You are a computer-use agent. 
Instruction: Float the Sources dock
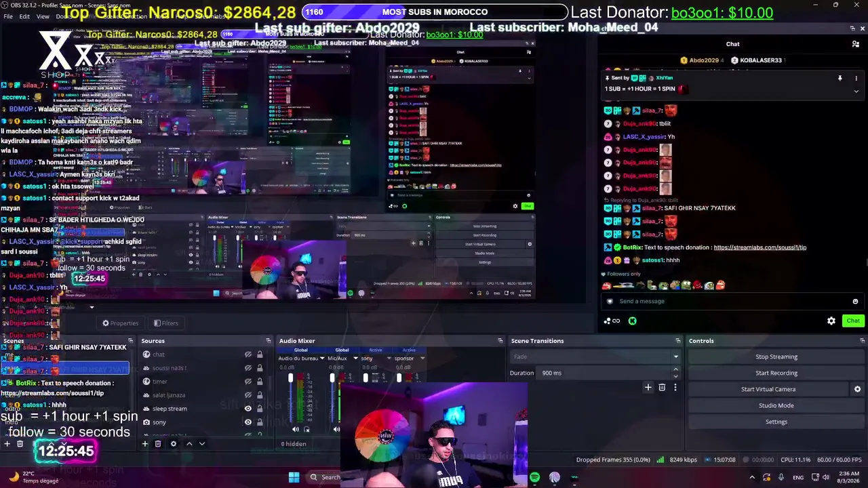[x=269, y=341]
